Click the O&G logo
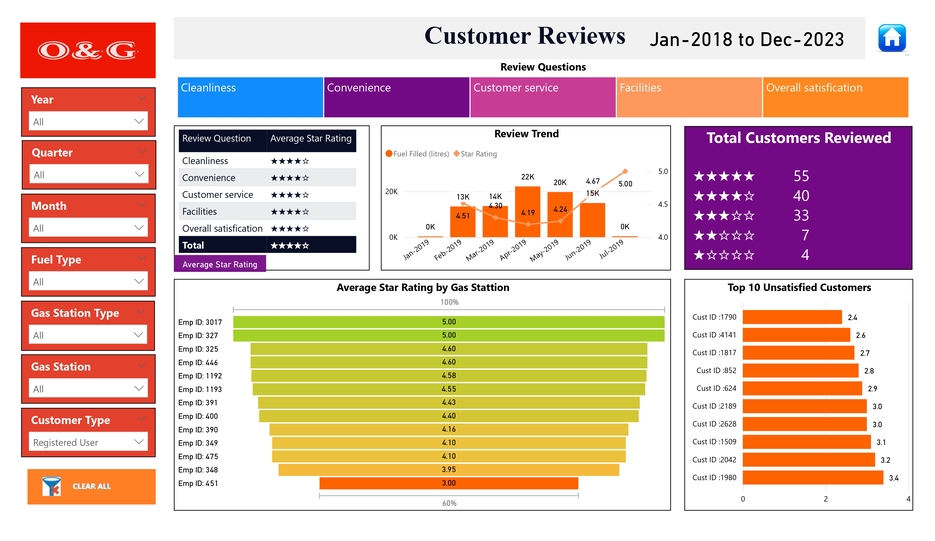 (x=88, y=51)
